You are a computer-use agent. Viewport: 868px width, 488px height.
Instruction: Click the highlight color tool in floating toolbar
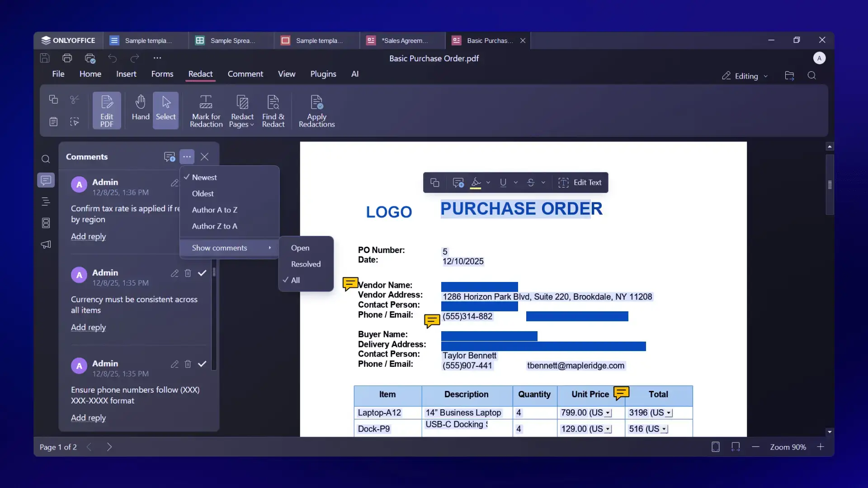[476, 183]
